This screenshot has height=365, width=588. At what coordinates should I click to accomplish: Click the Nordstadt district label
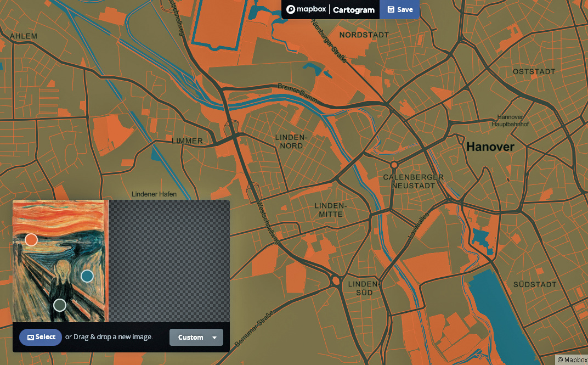364,35
